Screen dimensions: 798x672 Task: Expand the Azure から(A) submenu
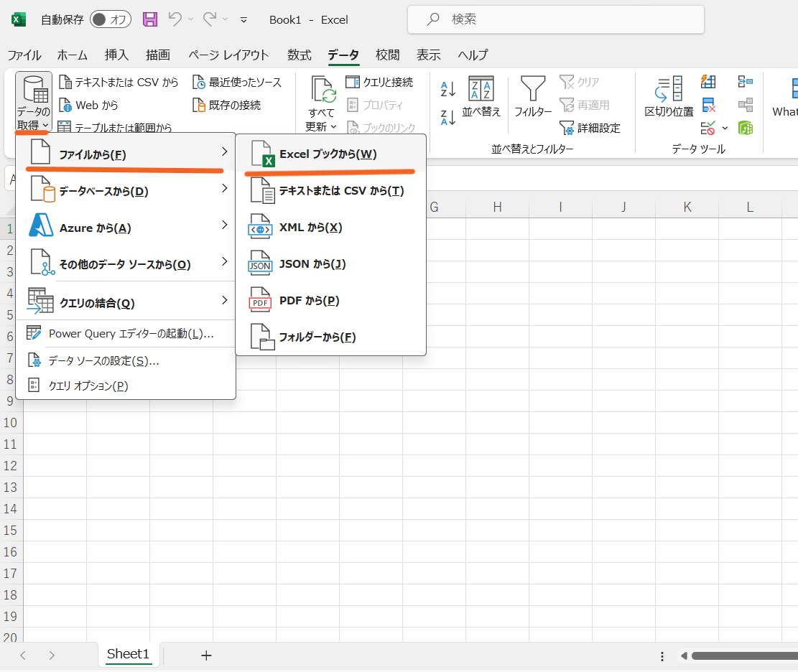pos(126,226)
